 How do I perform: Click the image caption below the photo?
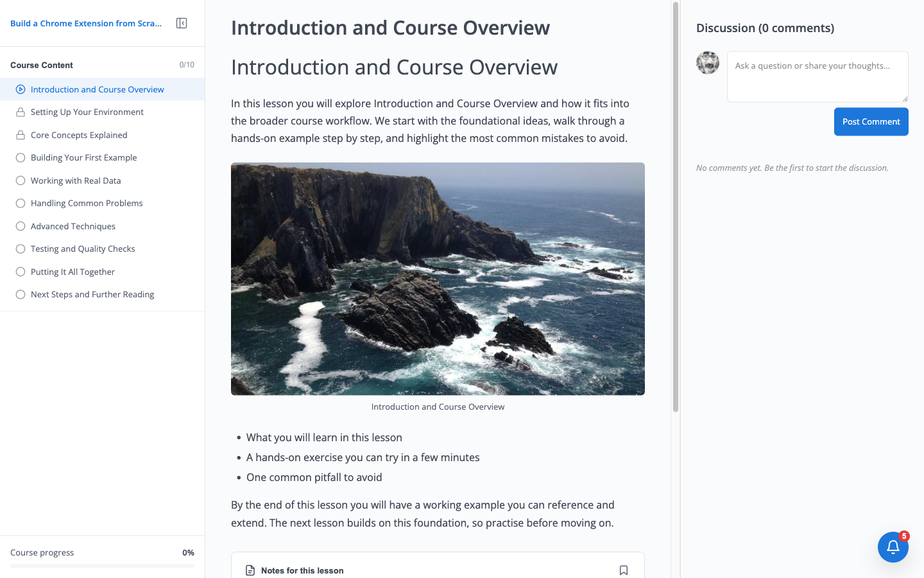coord(438,407)
